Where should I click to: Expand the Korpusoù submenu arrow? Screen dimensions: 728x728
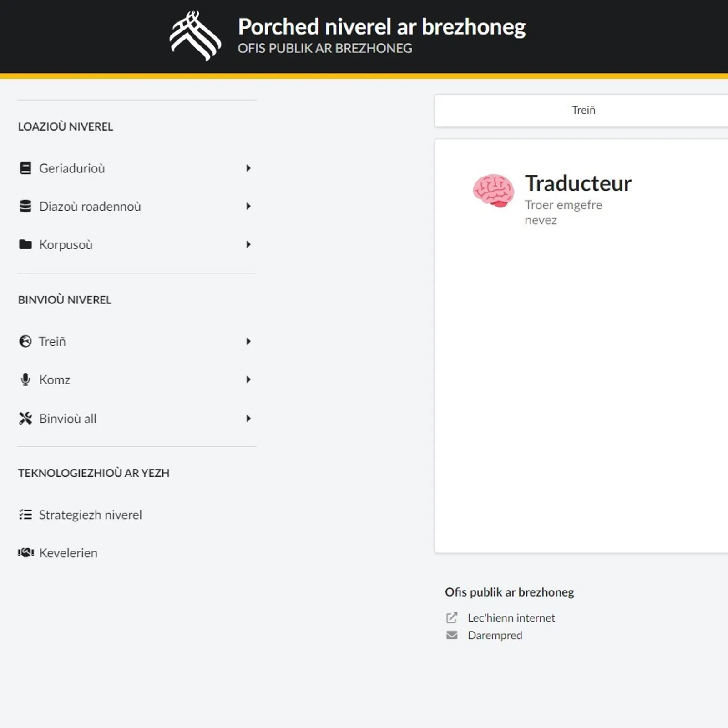tap(248, 245)
